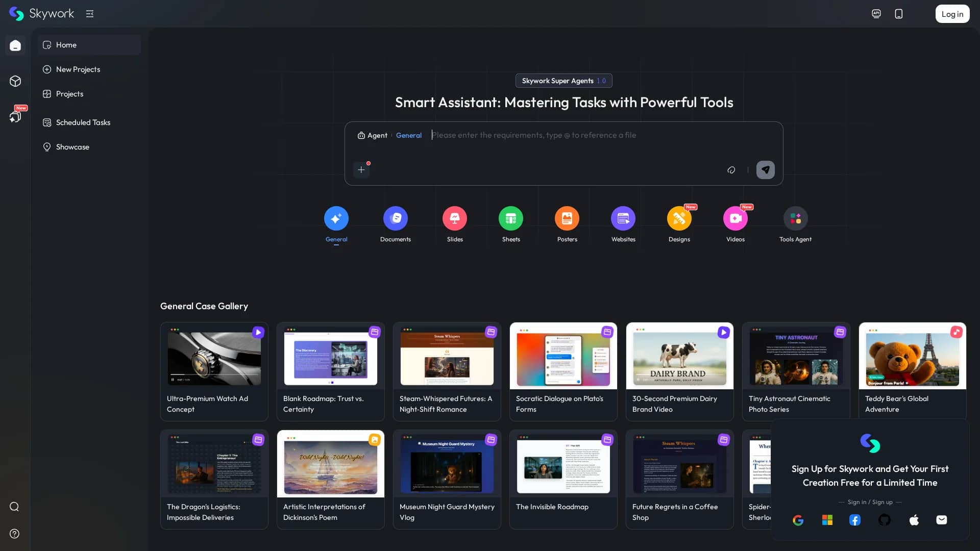
Task: Open Tiny Astronaut Cinematic Photo Series card
Action: [x=796, y=371]
